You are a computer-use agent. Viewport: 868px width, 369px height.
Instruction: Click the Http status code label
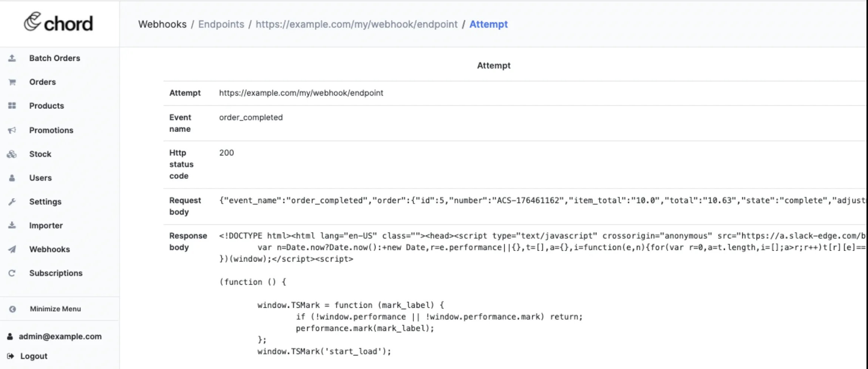coord(181,164)
